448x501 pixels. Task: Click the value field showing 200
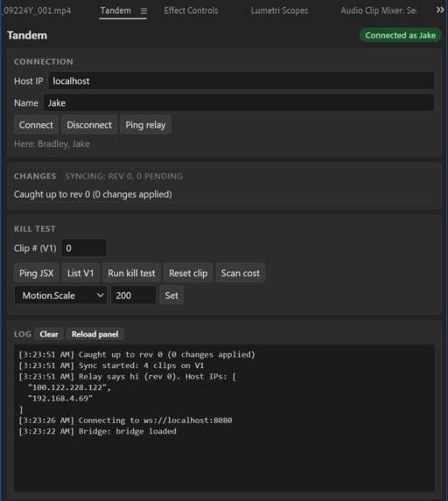(x=133, y=295)
